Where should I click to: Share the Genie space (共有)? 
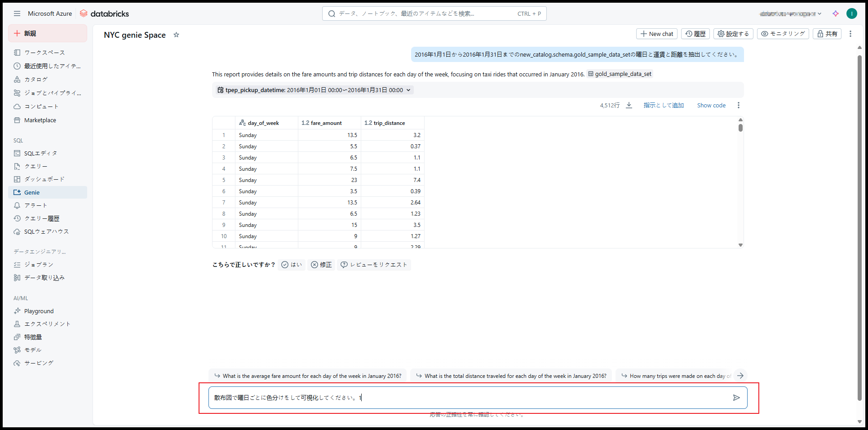827,34
